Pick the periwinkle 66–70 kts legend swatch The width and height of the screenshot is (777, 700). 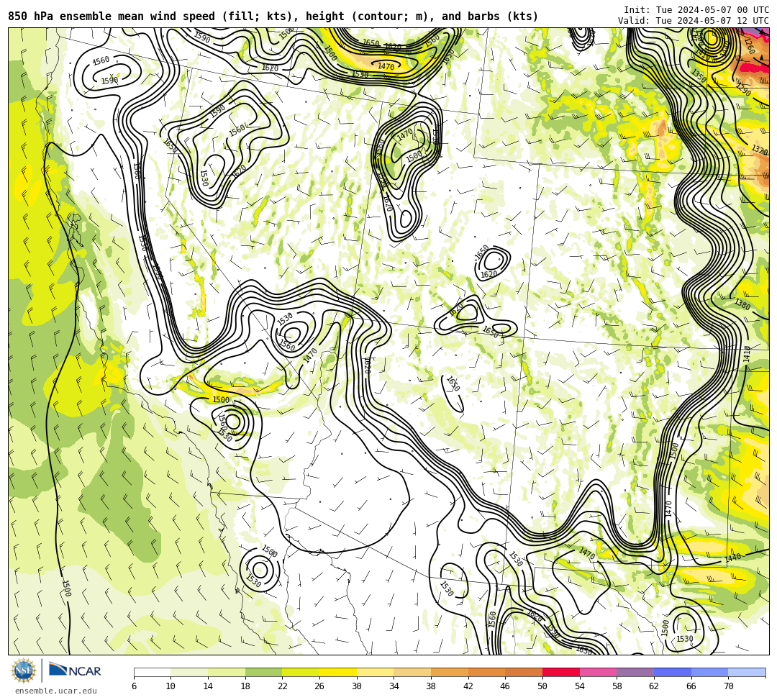709,672
